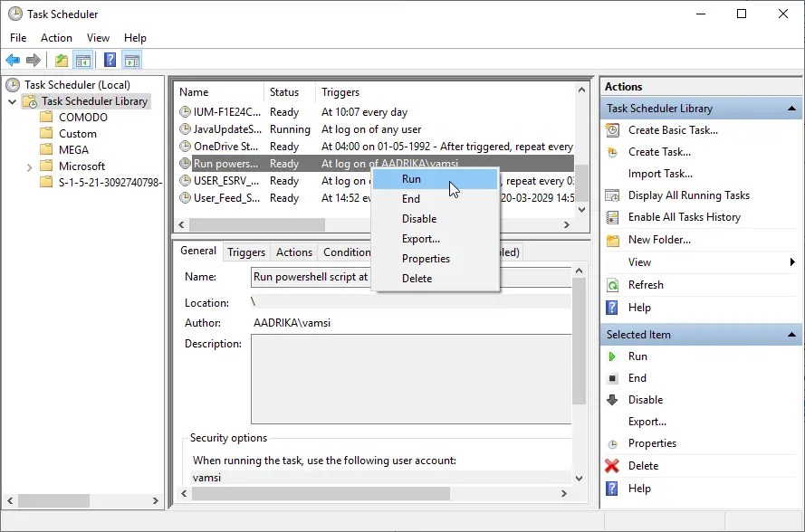Click the Create Basic Task icon

pos(614,129)
